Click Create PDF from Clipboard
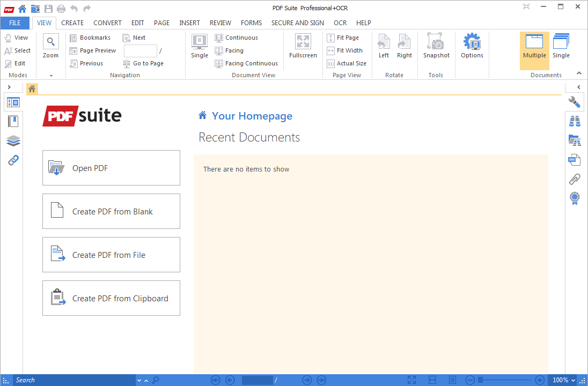Screen dimensions: 588x386 pos(111,298)
